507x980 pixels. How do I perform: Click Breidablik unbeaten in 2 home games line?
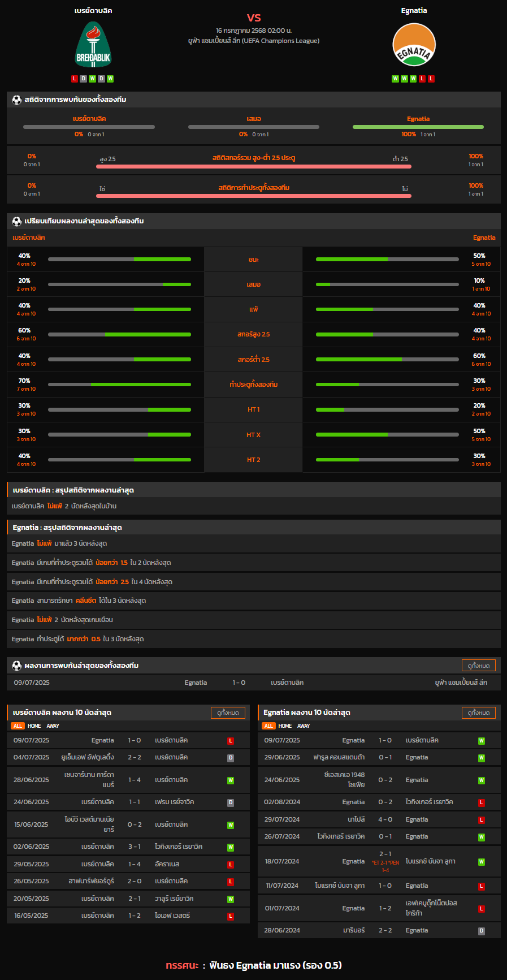254,506
